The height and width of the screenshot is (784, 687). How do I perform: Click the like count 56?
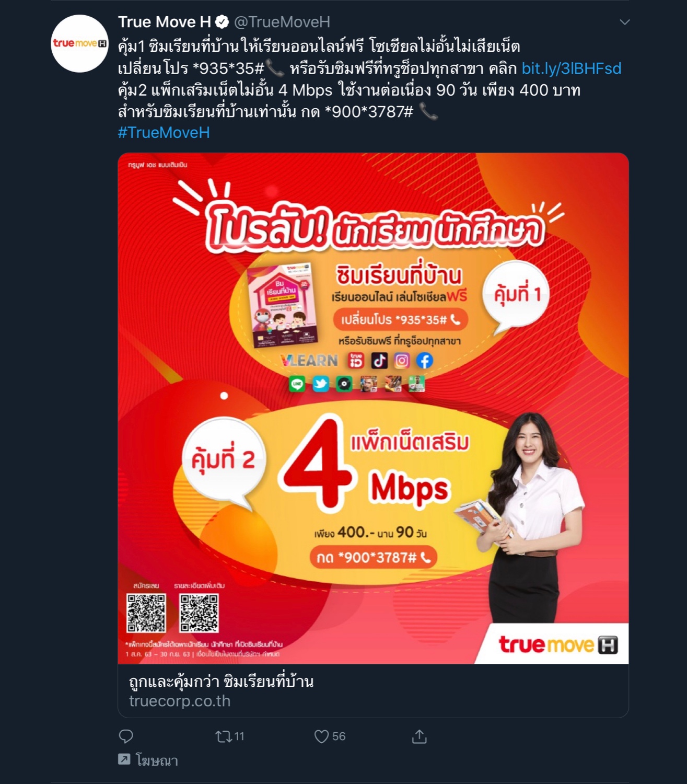(339, 736)
